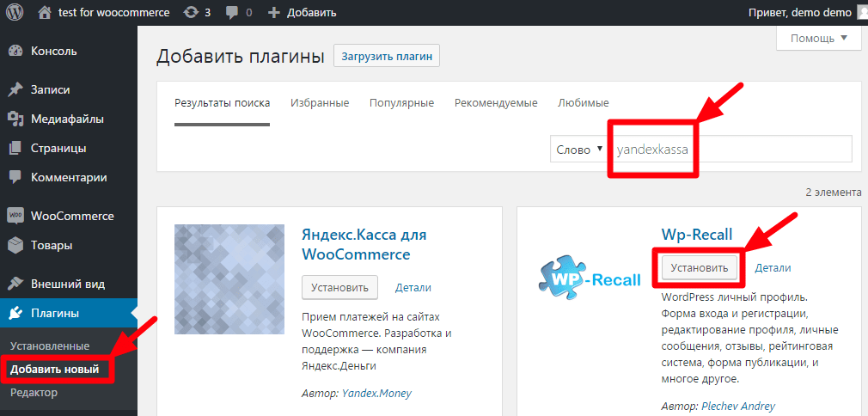The height and width of the screenshot is (416, 868).
Task: Click the 2 элемента results count text
Action: pos(834,193)
